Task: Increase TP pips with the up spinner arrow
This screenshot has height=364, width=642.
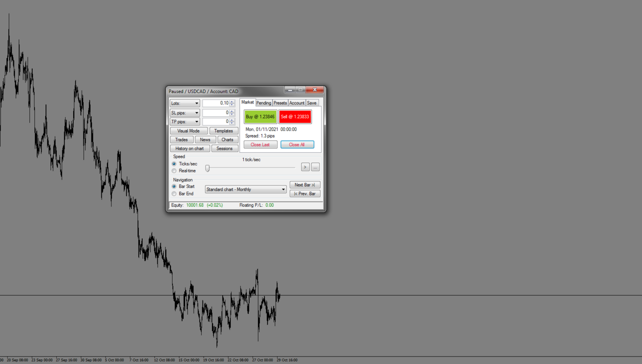Action: [x=232, y=120]
